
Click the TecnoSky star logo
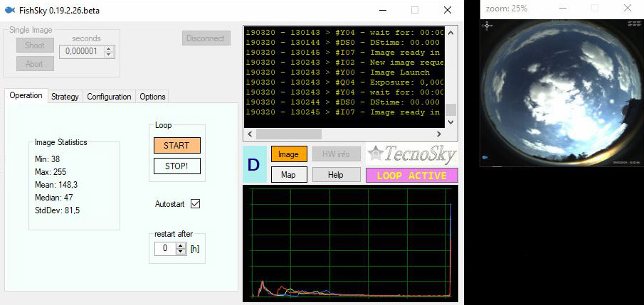coord(376,154)
